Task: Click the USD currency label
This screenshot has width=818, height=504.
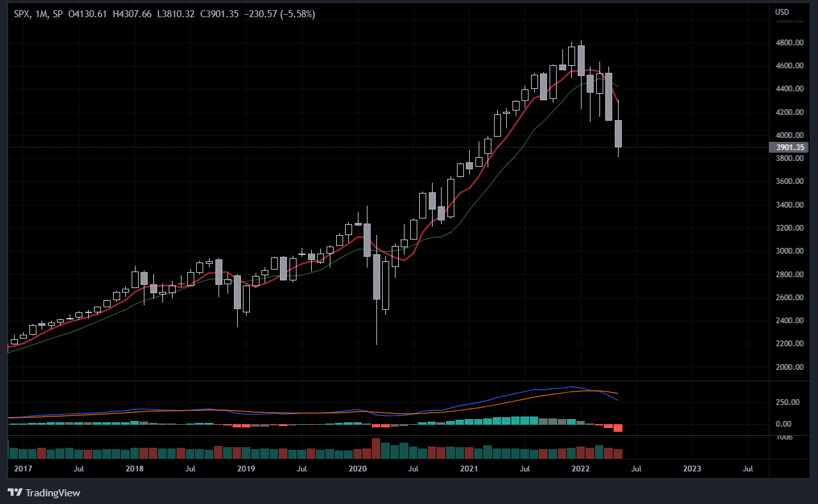Action: click(x=782, y=12)
